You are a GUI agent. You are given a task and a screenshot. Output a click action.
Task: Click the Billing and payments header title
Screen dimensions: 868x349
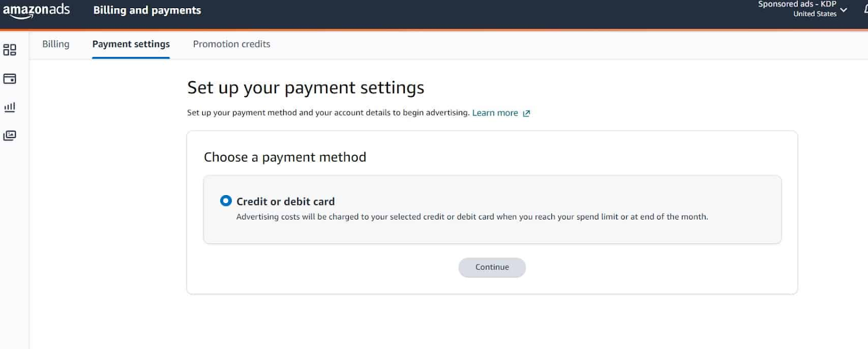coord(147,10)
